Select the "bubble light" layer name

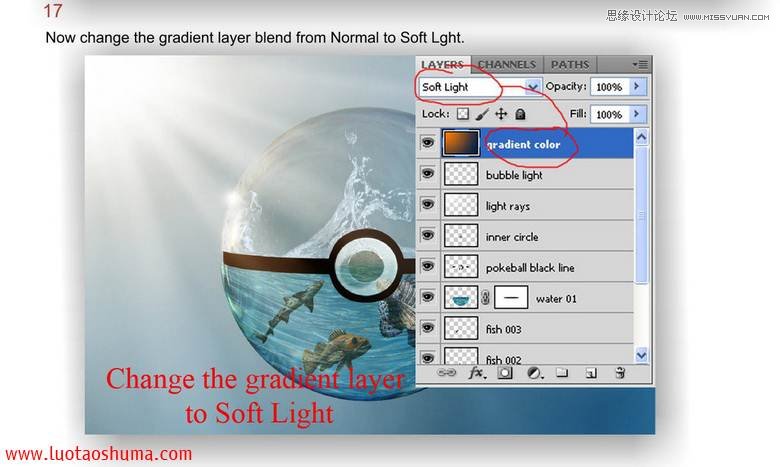point(514,176)
